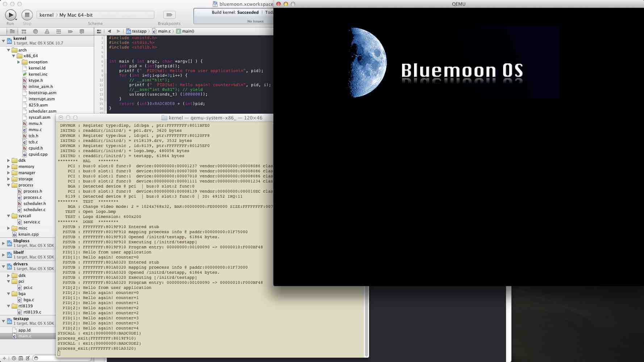Show only recent files filter
This screenshot has height=362, width=644.
14,358
